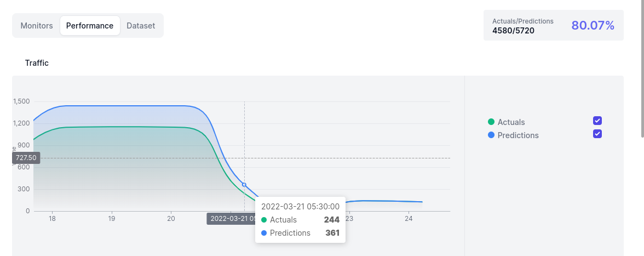Click the 727.50 y-axis crosshair label
The width and height of the screenshot is (644, 256).
click(26, 158)
